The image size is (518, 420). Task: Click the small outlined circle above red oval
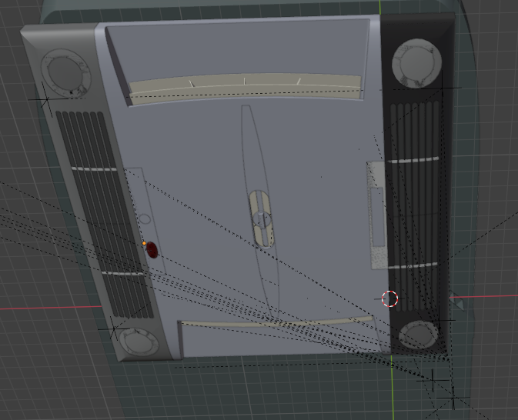pyautogui.click(x=144, y=219)
